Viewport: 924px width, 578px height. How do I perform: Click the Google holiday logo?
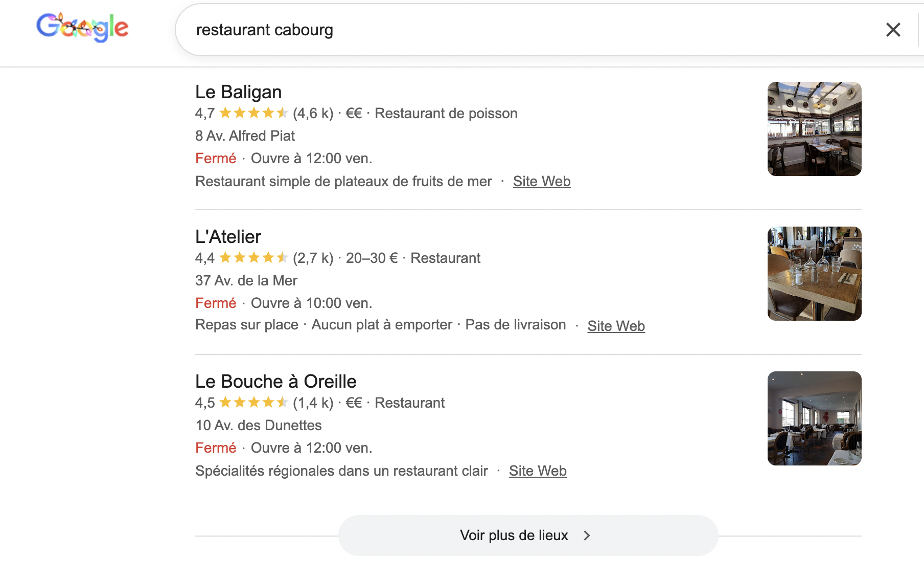82,28
